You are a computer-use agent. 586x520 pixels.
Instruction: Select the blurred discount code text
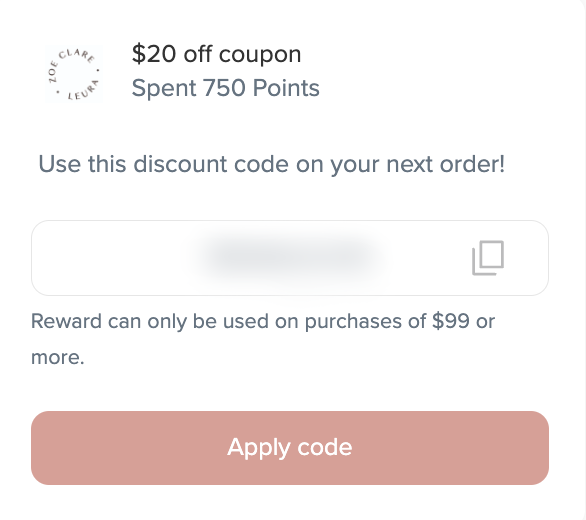click(288, 257)
